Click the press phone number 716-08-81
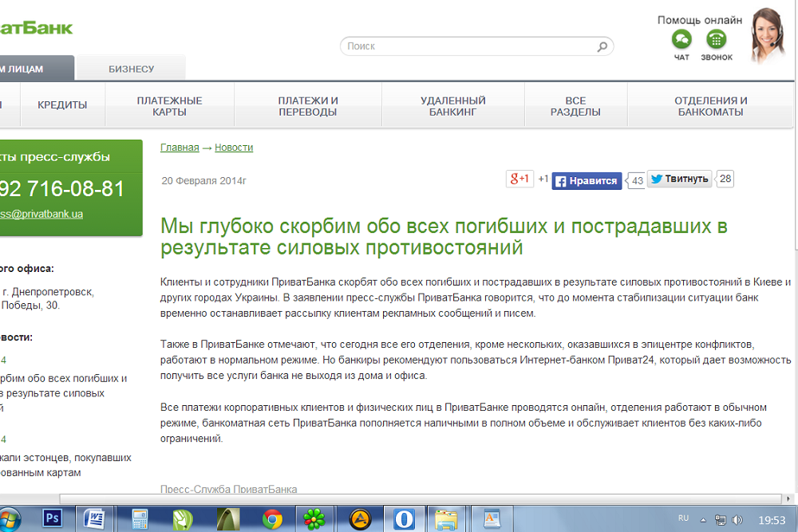798x532 pixels. [x=61, y=189]
